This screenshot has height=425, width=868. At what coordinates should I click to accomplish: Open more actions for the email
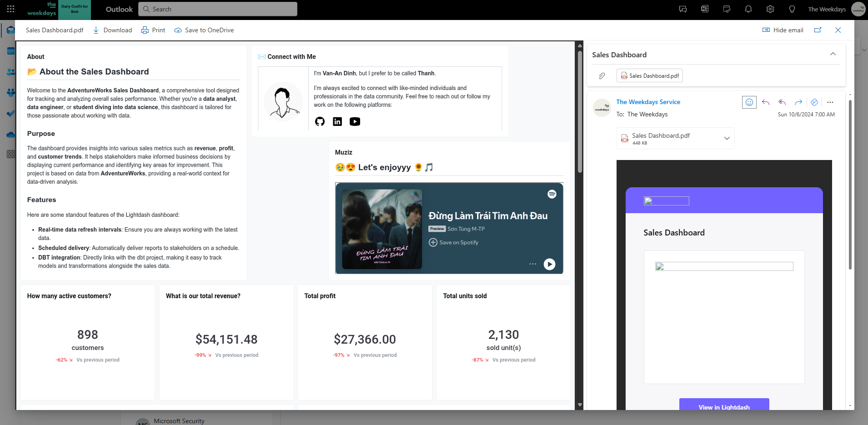(830, 102)
